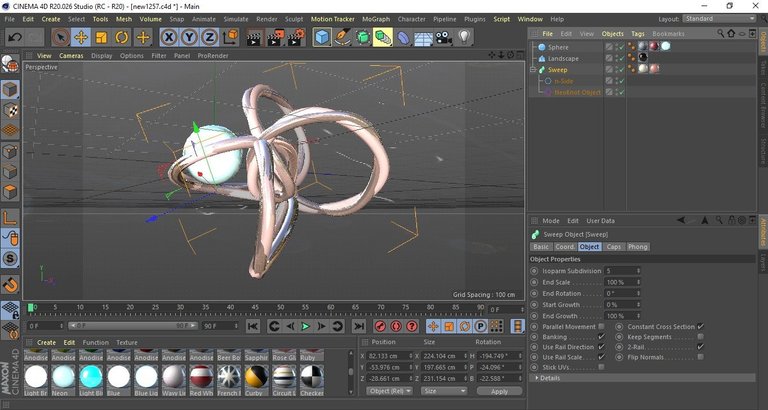768x410 pixels.
Task: Open the MoGraph menu
Action: tap(376, 19)
